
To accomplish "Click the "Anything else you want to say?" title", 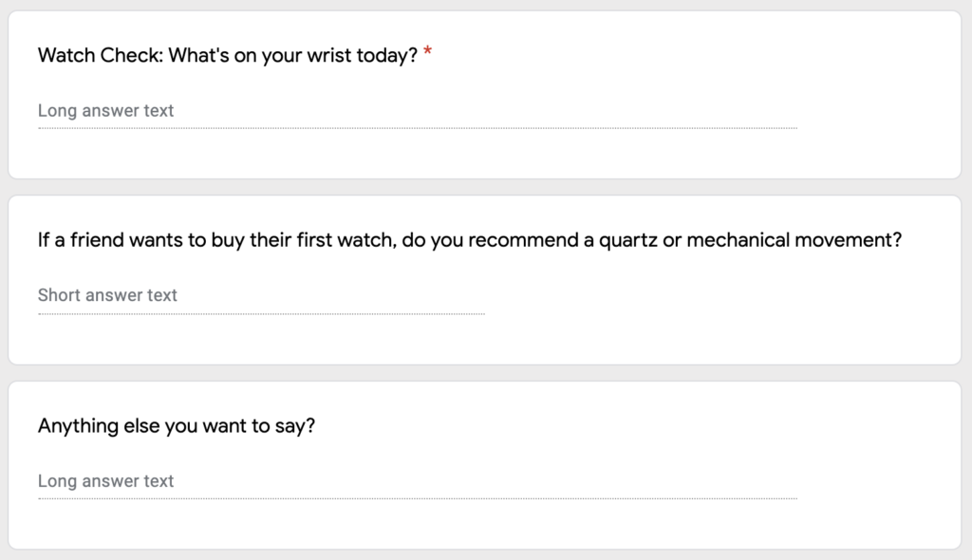I will pyautogui.click(x=176, y=426).
